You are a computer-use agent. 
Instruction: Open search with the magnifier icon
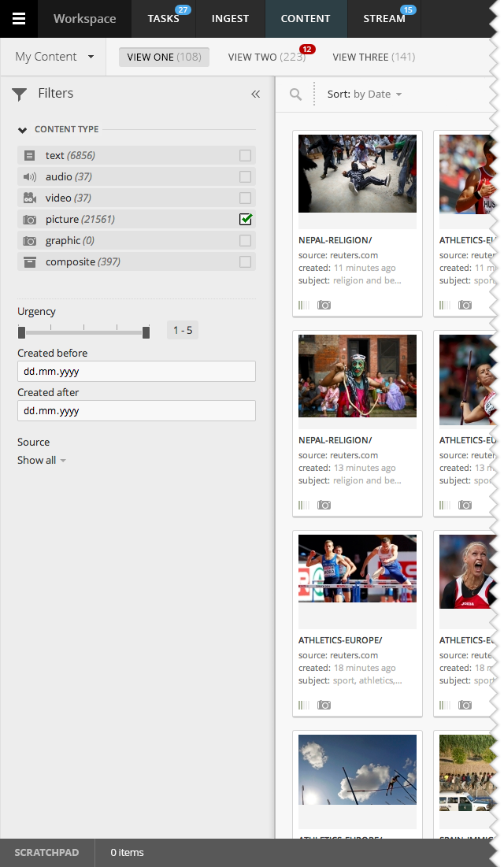pyautogui.click(x=296, y=94)
